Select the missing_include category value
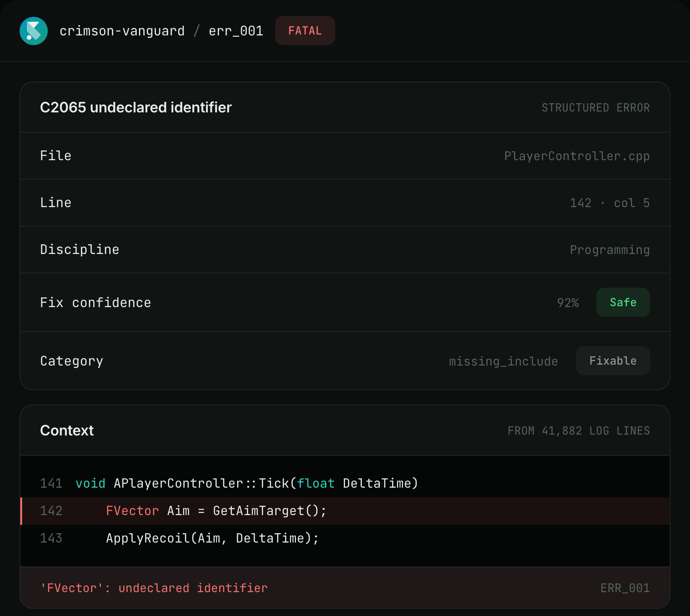The height and width of the screenshot is (616, 690). [503, 362]
